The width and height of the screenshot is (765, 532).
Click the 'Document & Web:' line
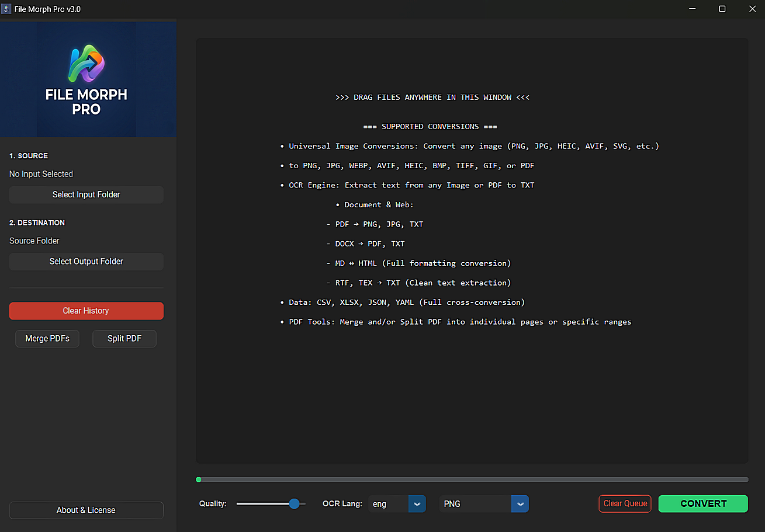pos(375,205)
